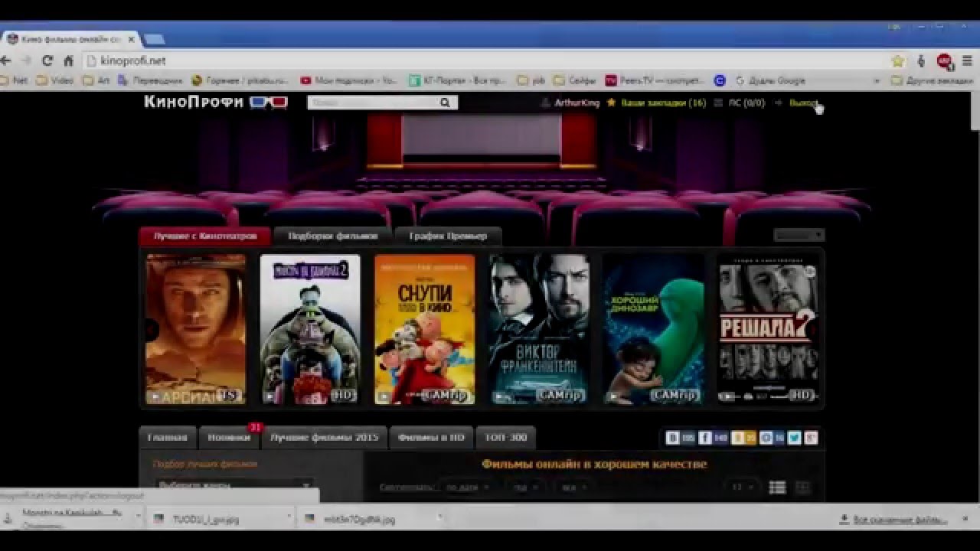Image resolution: width=980 pixels, height=551 pixels.
Task: Share via VK social icon
Action: [x=673, y=438]
